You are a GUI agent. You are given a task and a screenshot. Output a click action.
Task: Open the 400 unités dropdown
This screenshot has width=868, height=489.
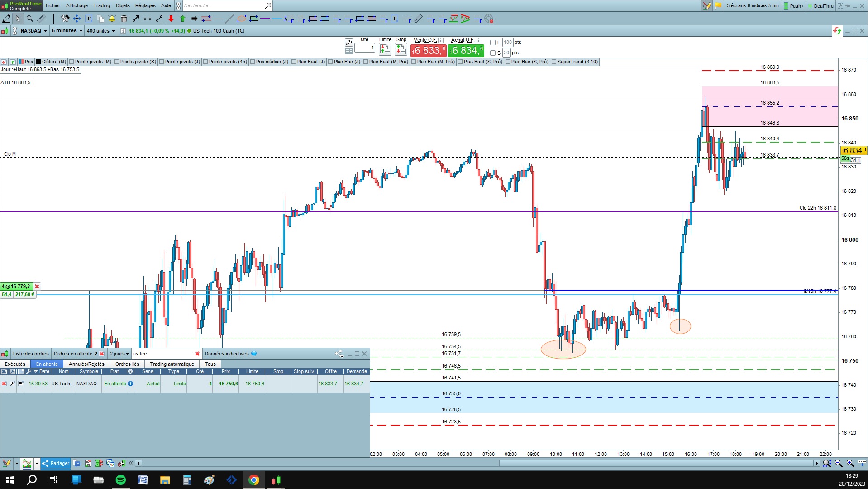point(101,31)
